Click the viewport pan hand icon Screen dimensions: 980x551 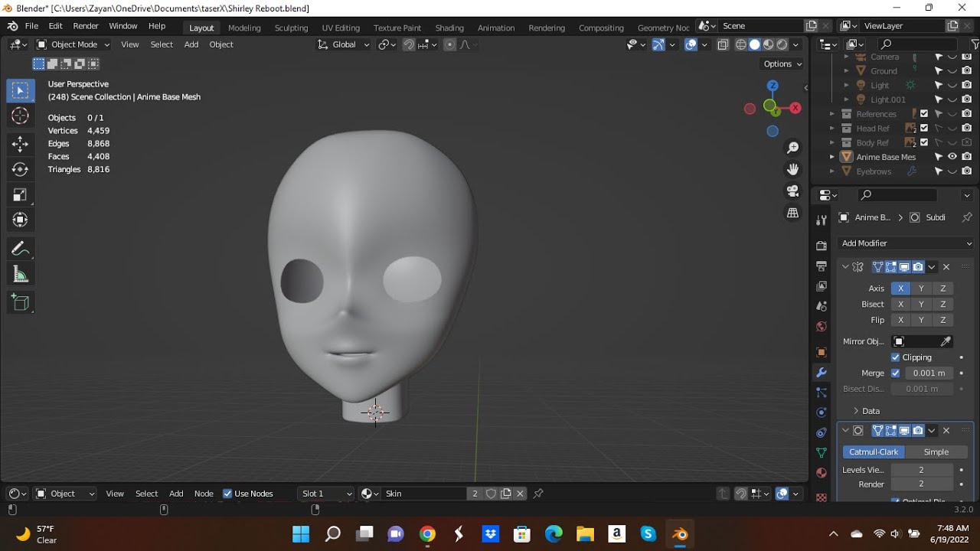793,169
